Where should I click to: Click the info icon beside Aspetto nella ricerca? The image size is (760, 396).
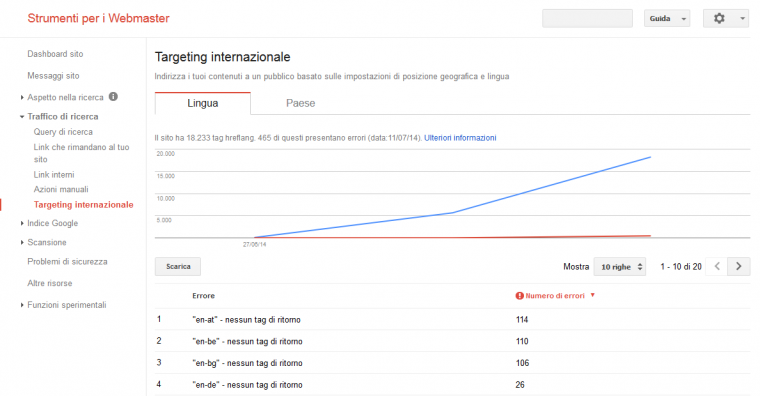113,96
